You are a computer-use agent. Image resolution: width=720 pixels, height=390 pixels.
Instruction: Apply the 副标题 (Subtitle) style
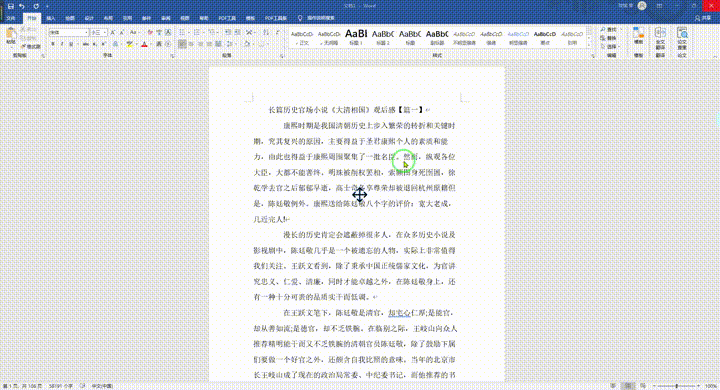437,37
